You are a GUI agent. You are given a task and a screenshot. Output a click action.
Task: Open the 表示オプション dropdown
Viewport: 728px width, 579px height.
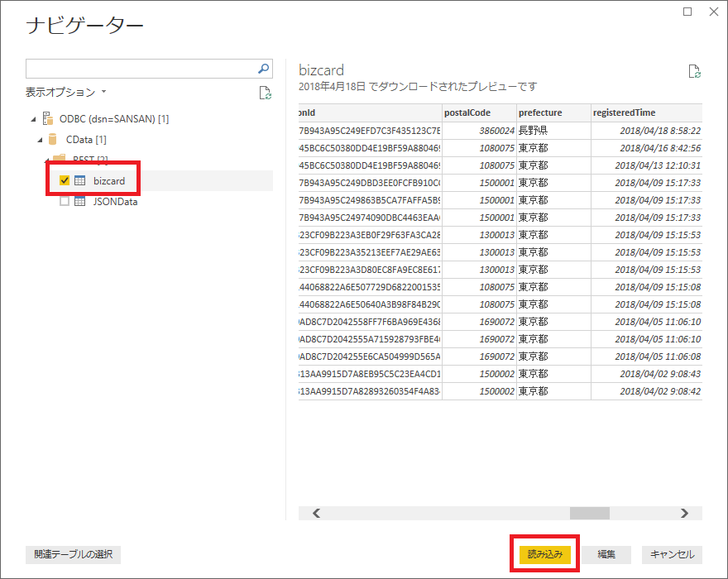(x=66, y=92)
